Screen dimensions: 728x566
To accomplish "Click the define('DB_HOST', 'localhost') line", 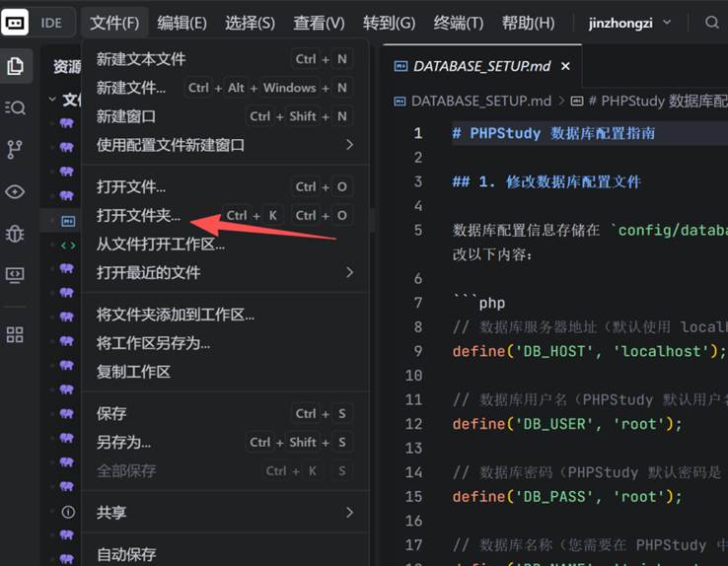I will [589, 351].
